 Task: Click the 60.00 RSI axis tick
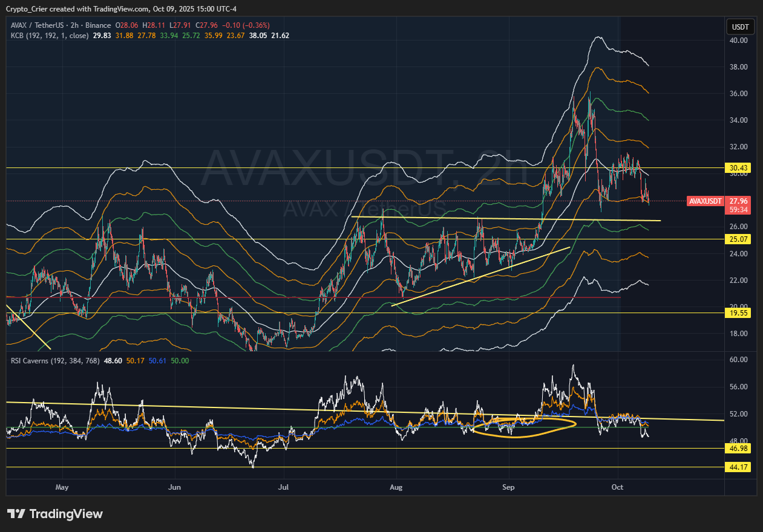click(x=739, y=360)
